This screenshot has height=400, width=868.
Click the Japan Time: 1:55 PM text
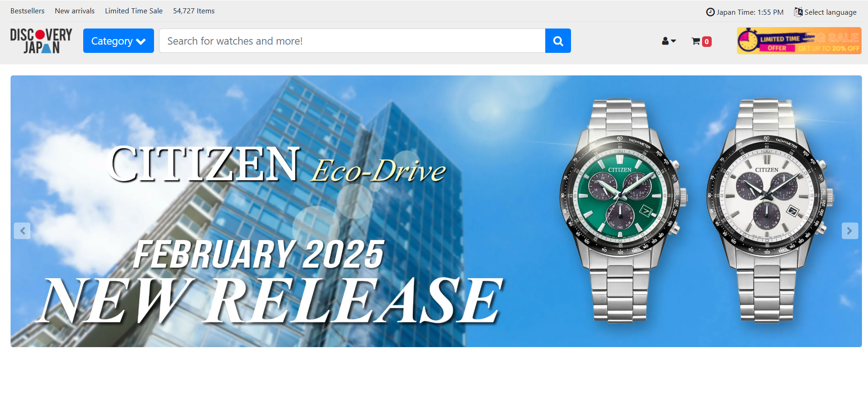pyautogui.click(x=750, y=12)
